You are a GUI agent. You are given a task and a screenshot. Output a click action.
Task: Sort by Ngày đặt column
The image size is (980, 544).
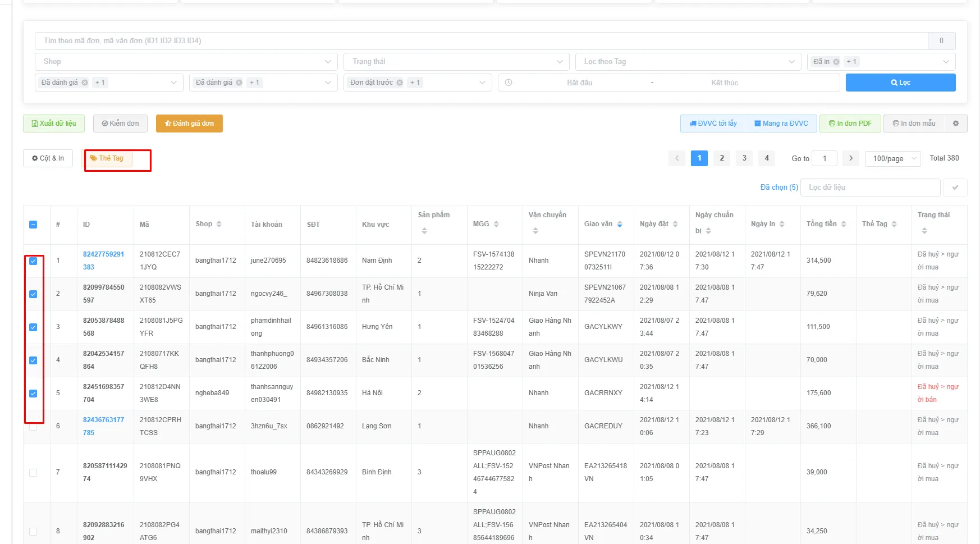(x=675, y=224)
